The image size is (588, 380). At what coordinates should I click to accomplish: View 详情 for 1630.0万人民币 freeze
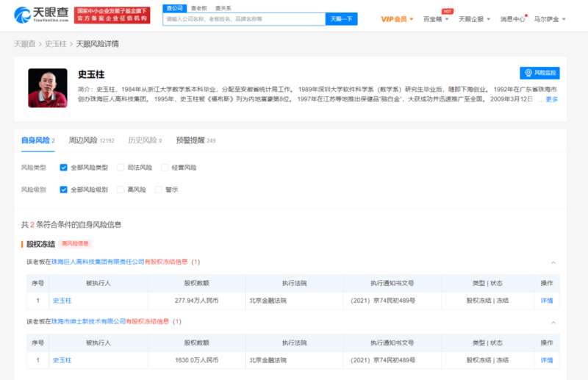[x=547, y=360]
